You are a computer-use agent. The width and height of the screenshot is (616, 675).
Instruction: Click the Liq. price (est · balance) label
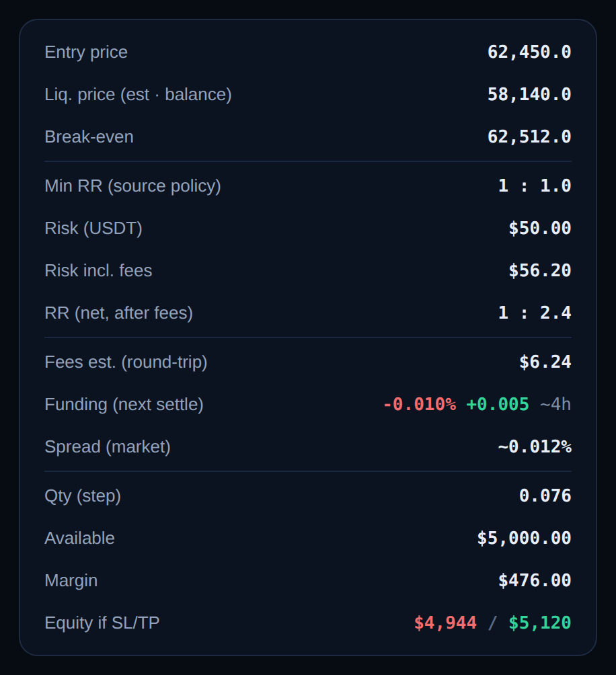(x=138, y=95)
